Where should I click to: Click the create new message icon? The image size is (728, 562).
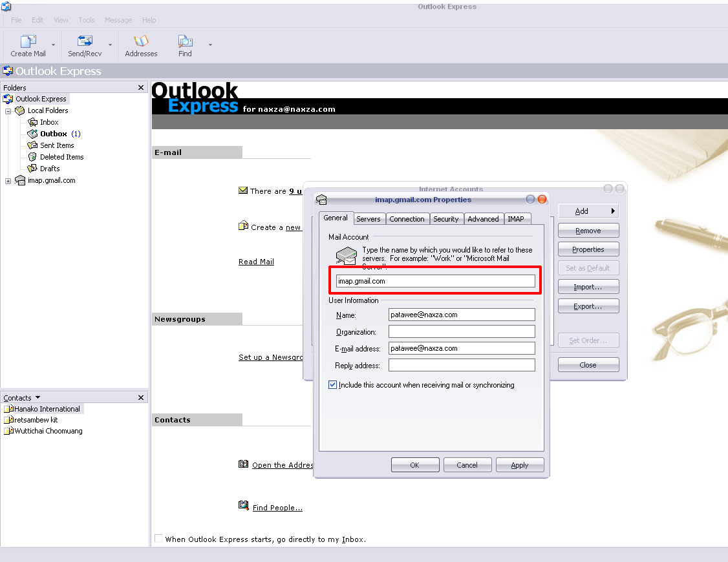[x=243, y=226]
